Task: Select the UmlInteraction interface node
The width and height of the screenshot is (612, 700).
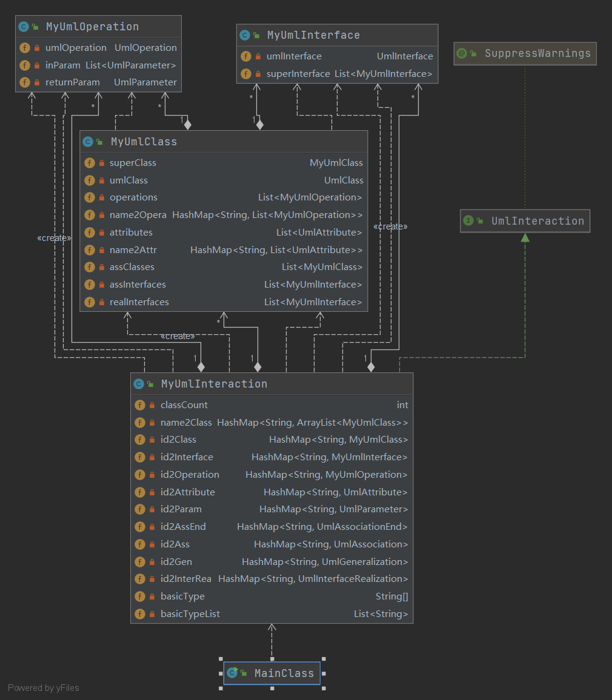Action: coord(525,220)
